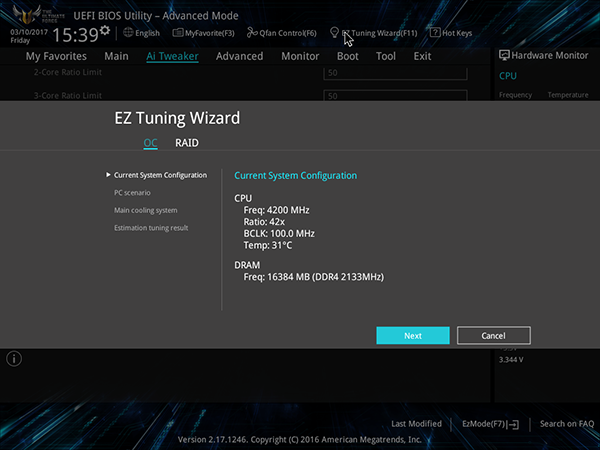Screen dimensions: 600x450
Task: Click the info icon at bottom left
Action: click(14, 358)
